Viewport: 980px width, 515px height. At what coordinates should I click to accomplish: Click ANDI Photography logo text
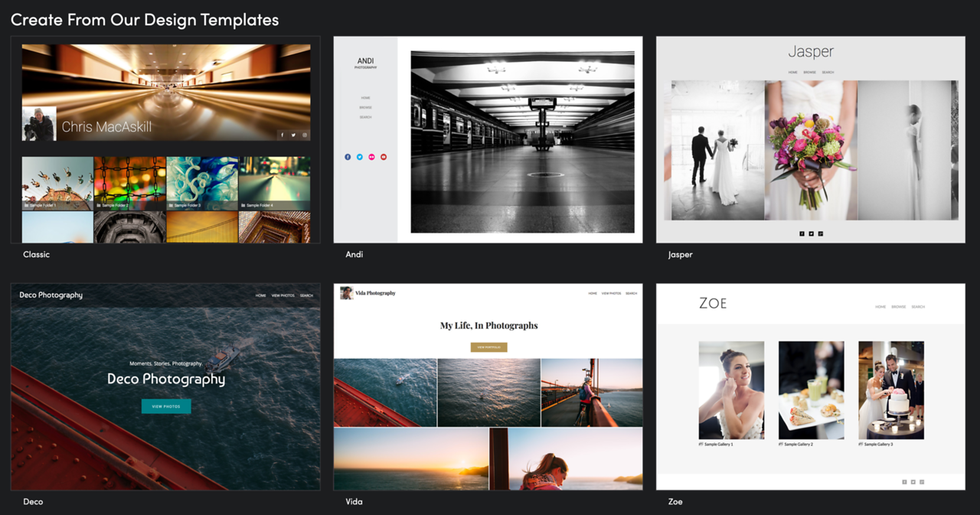365,63
